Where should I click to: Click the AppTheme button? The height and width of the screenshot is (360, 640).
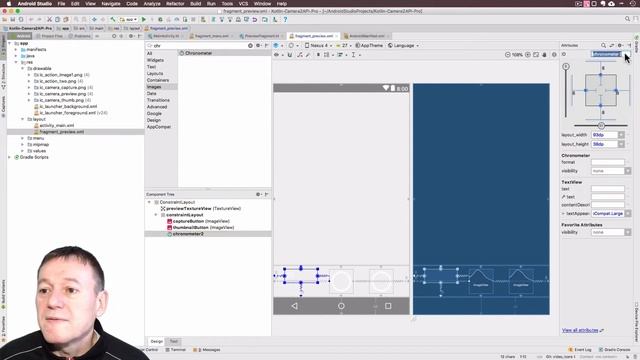point(369,45)
